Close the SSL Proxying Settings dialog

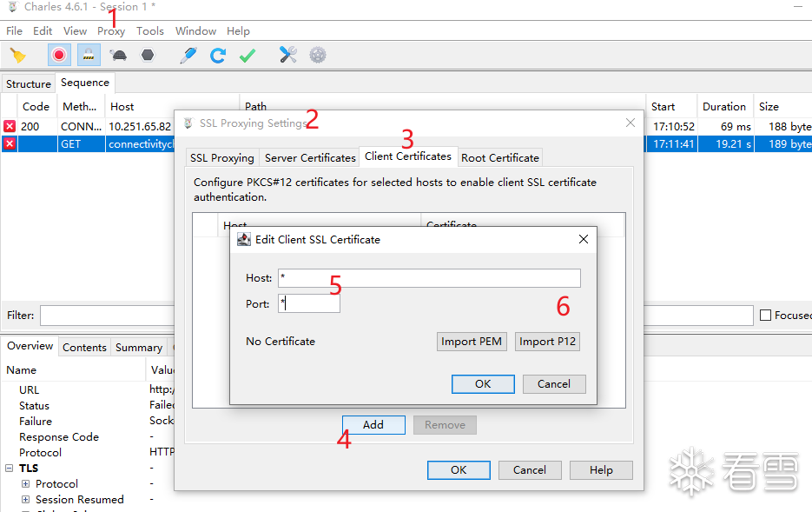pos(630,123)
